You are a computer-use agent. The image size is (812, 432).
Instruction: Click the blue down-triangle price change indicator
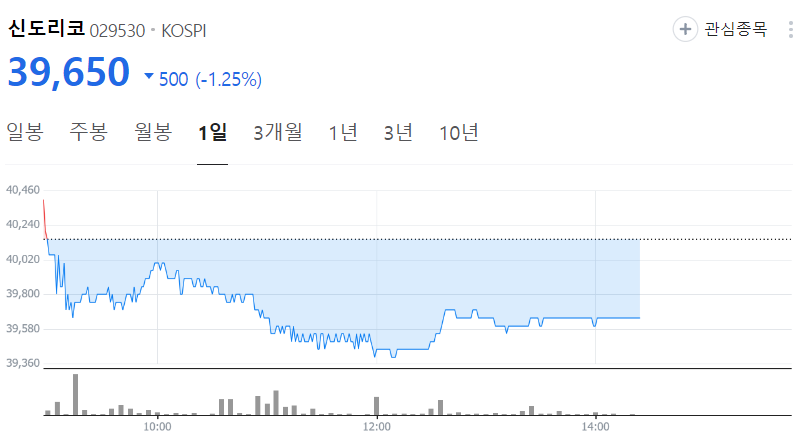point(149,76)
